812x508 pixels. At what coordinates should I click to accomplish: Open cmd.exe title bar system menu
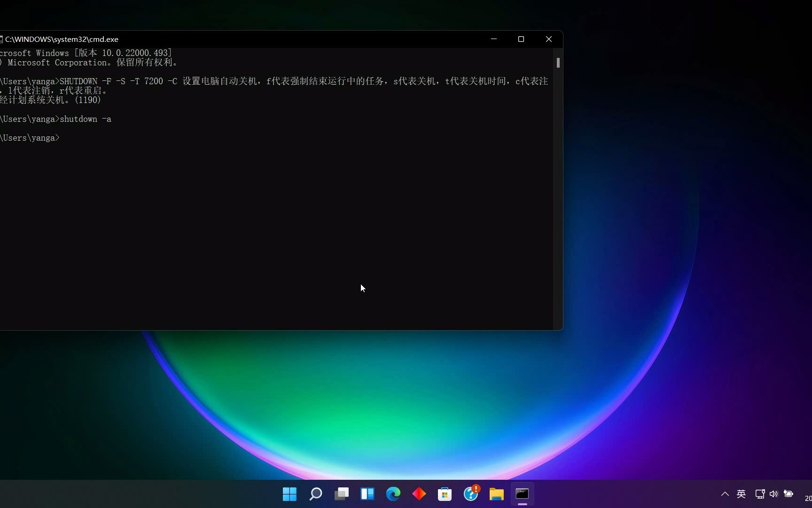click(x=3, y=39)
